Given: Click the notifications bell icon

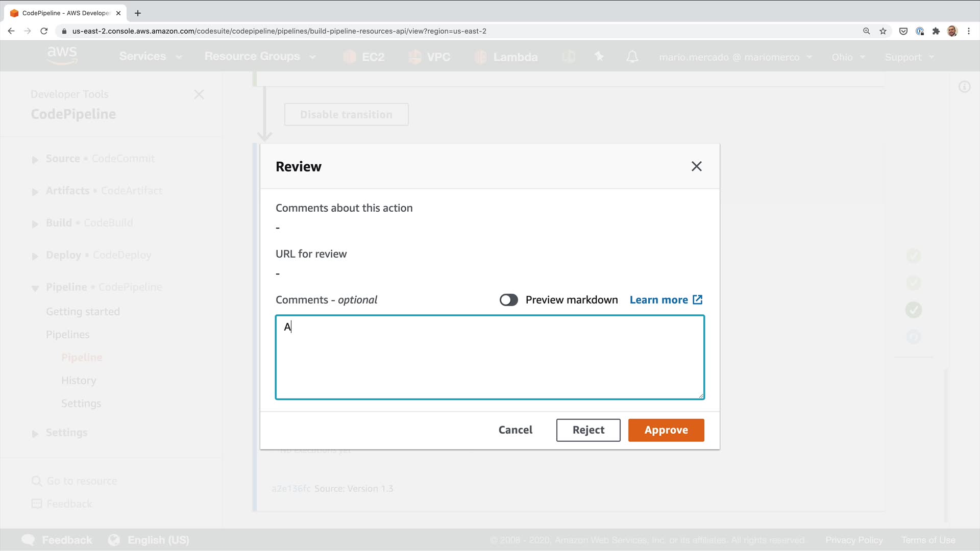Looking at the screenshot, I should pos(632,57).
